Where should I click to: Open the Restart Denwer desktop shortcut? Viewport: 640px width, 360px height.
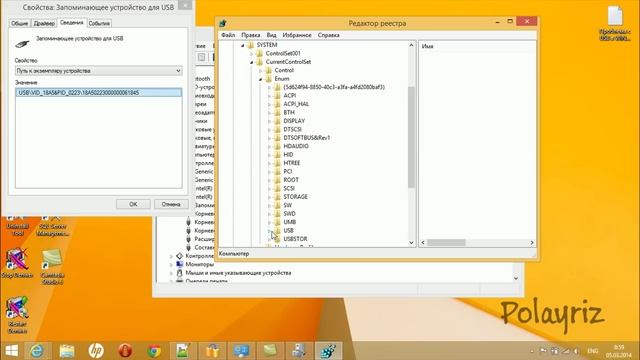coord(17,315)
